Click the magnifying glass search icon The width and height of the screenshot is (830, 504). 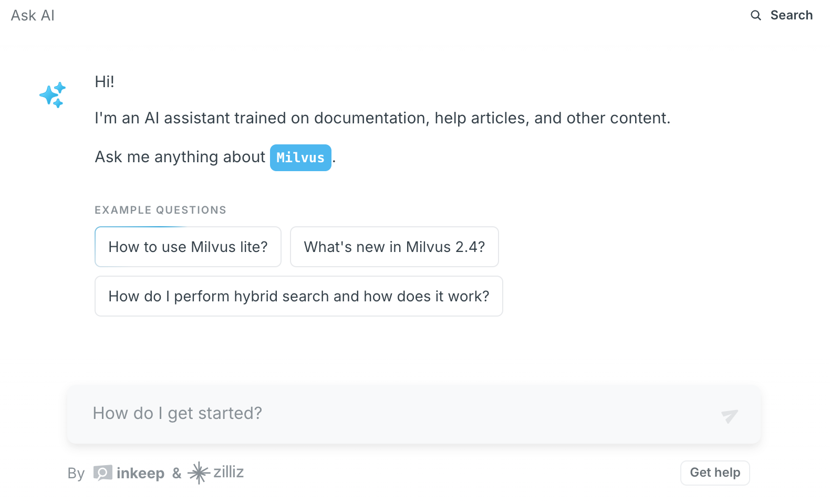pos(755,15)
